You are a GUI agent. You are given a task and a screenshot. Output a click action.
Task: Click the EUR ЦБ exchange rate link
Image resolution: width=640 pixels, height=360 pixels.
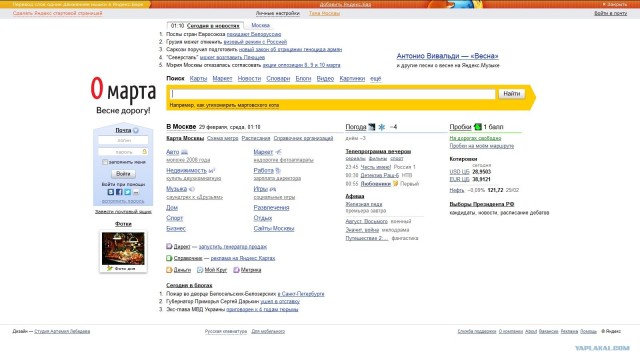click(459, 179)
